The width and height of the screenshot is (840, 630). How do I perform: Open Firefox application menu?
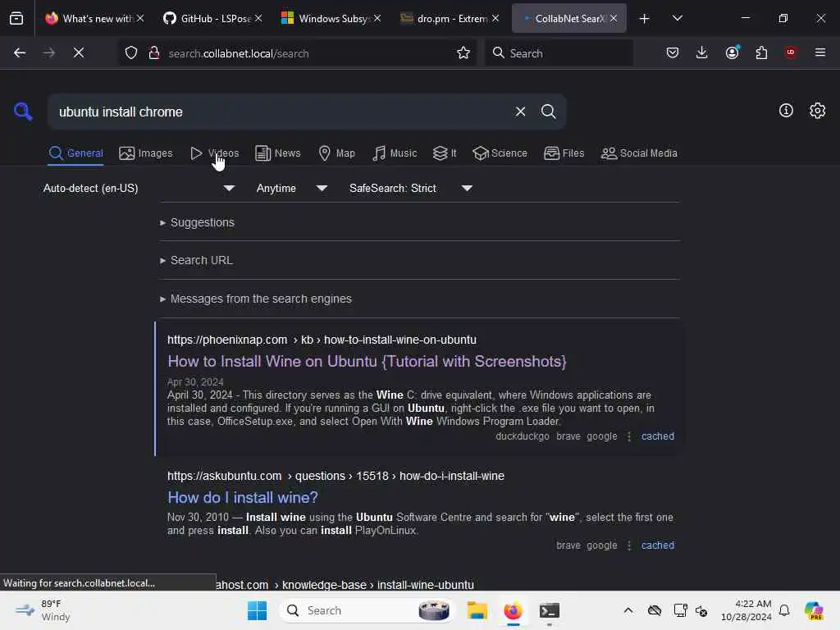[819, 52]
